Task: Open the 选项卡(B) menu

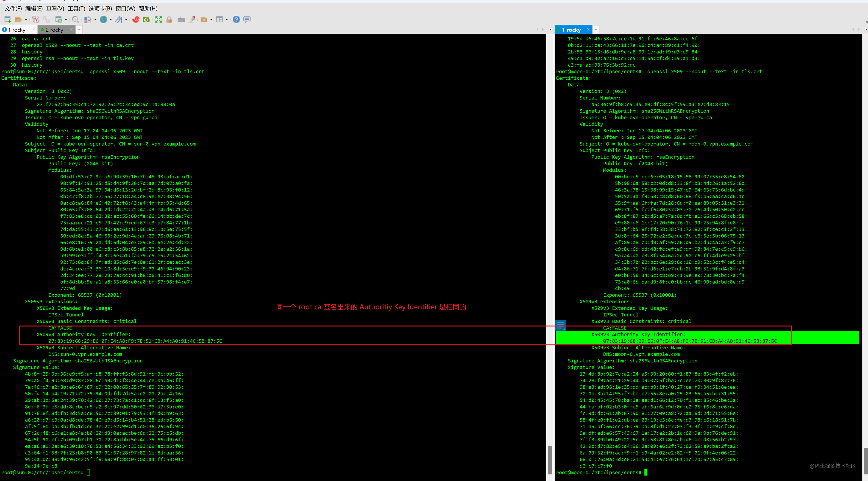Action: [100, 8]
